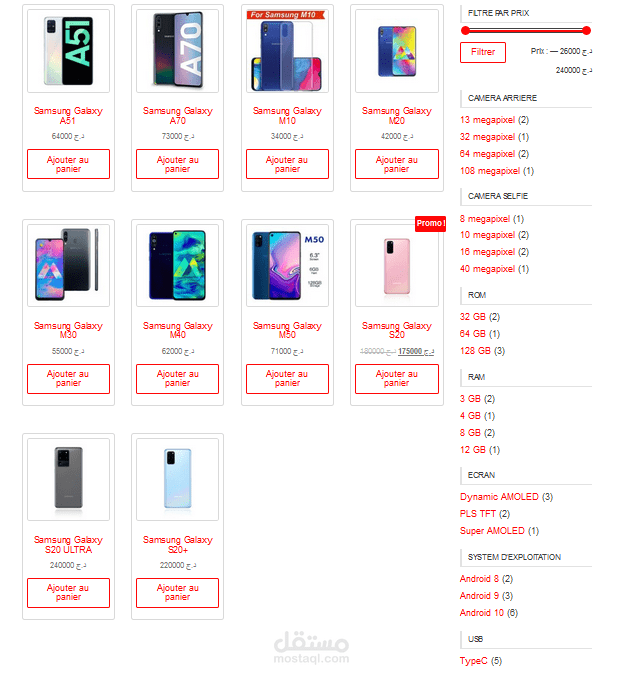The height and width of the screenshot is (679, 623).
Task: Open the Samsung Galaxy M40 title link
Action: coord(178,330)
